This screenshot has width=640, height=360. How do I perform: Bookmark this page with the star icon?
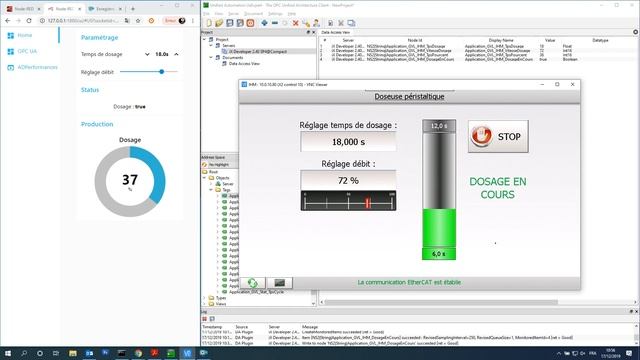point(138,20)
